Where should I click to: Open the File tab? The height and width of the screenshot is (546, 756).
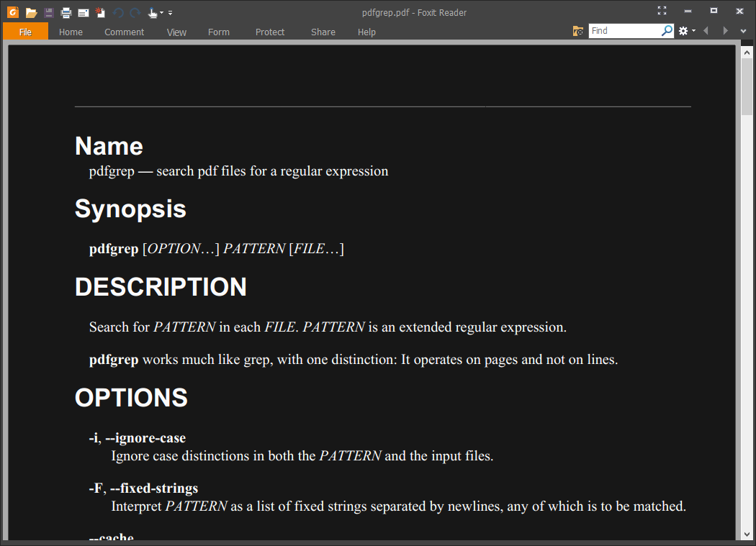25,32
